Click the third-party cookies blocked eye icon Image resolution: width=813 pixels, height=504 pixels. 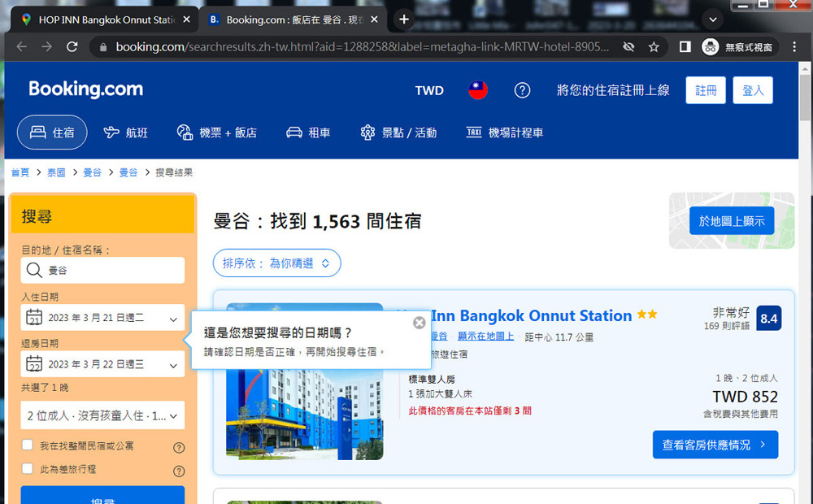coord(628,47)
